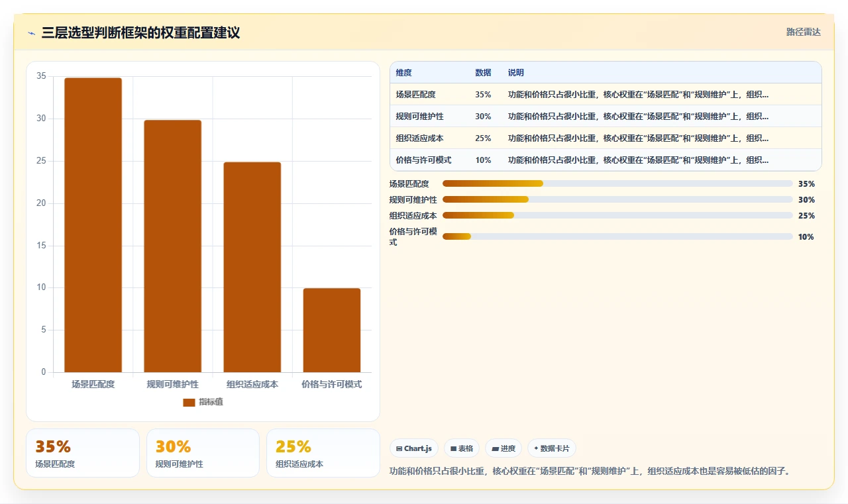Click the 组织适应成本 progress bar

[617, 215]
